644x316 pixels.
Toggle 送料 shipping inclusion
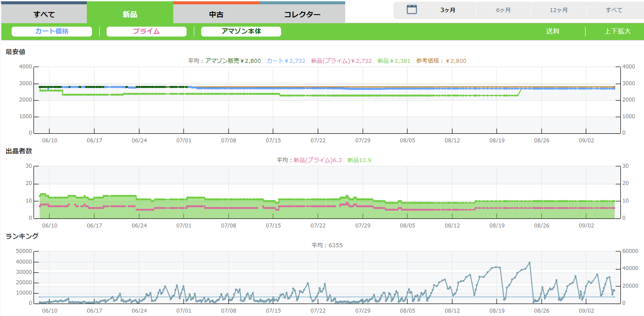coord(552,31)
